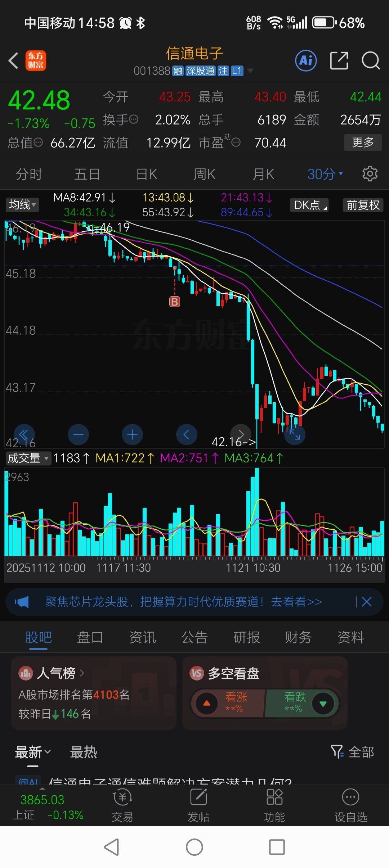Open the 全部 filter funnel icon
This screenshot has width=389, height=868.
click(x=337, y=752)
